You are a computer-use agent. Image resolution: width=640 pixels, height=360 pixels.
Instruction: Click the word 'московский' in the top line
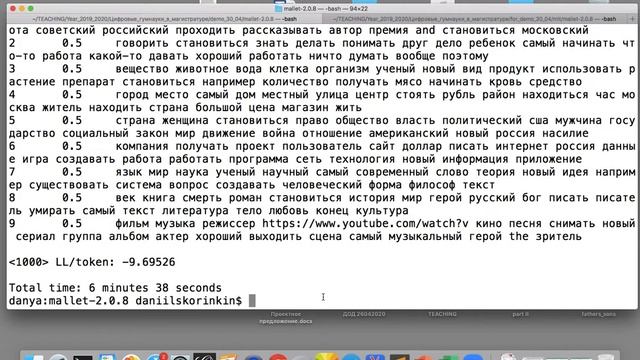pyautogui.click(x=555, y=30)
